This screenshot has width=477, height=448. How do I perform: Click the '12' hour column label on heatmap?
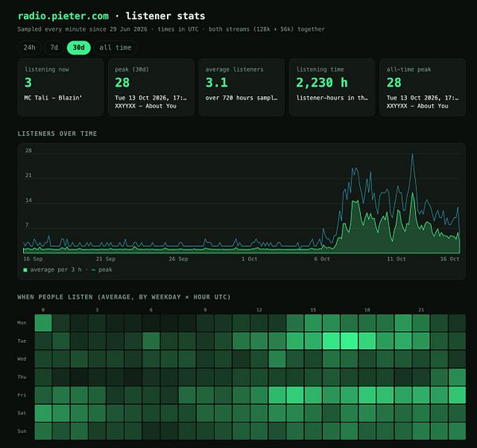point(259,310)
